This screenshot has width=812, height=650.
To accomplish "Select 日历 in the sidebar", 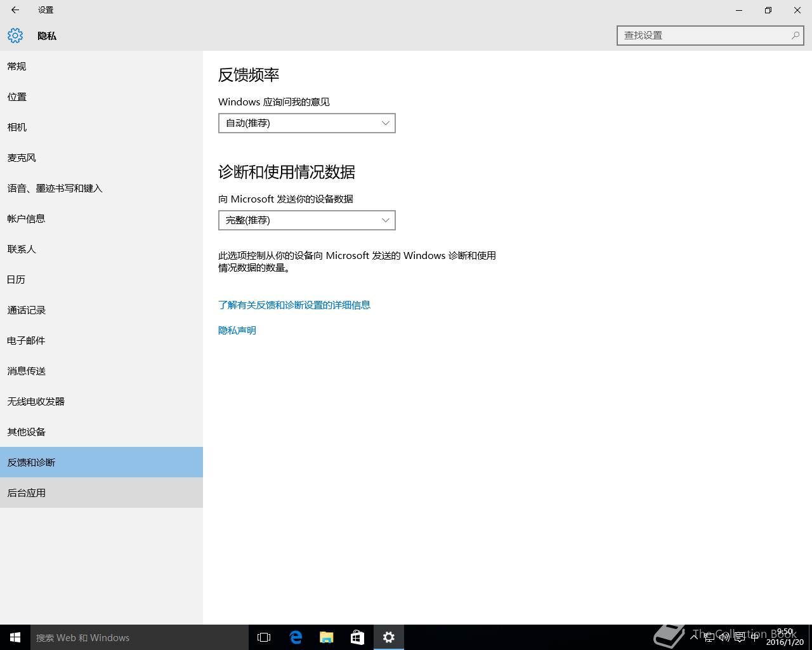I will pyautogui.click(x=101, y=279).
